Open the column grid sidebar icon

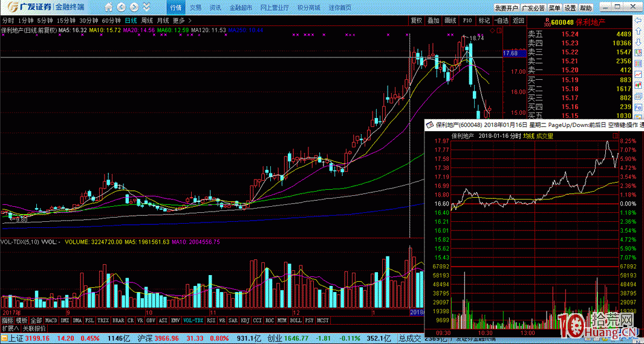(638, 63)
